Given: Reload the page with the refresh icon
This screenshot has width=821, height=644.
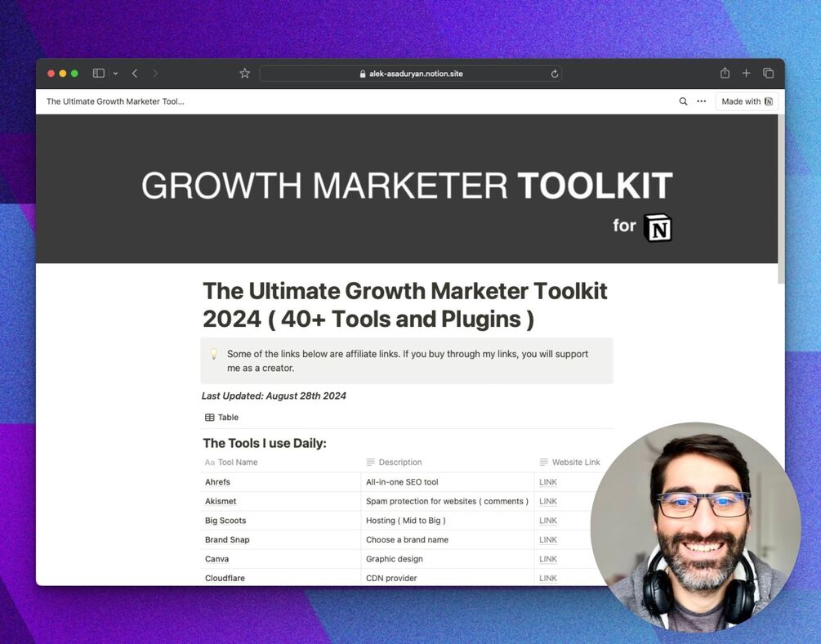Looking at the screenshot, I should click(555, 74).
